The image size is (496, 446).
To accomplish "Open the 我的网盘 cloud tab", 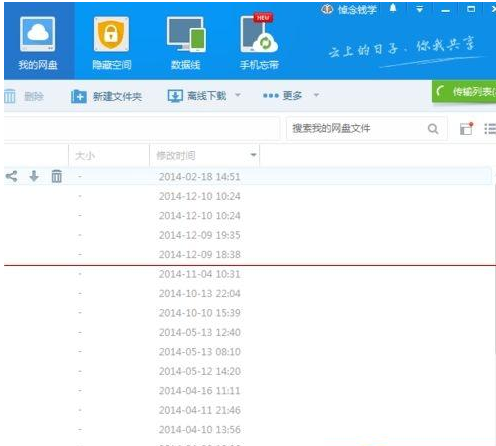I will point(38,43).
